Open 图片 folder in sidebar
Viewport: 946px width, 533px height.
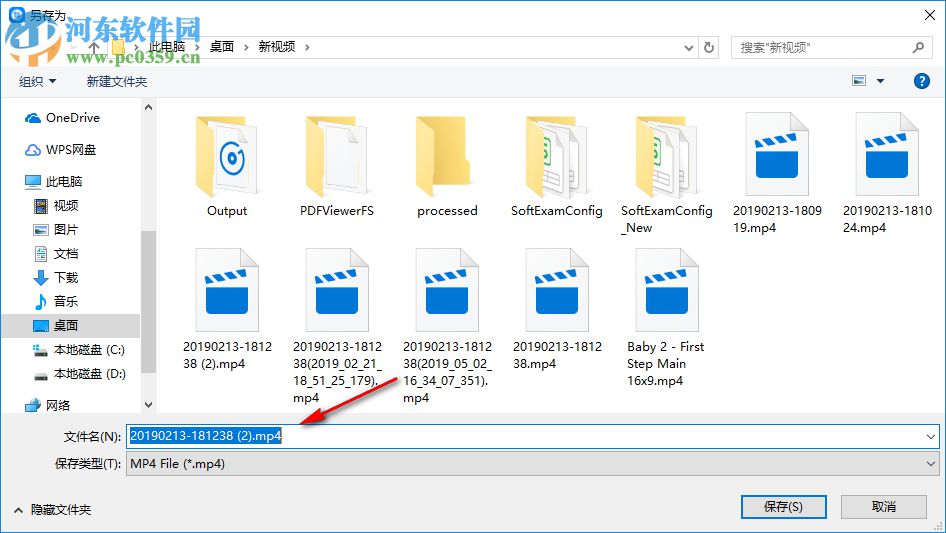(x=56, y=230)
